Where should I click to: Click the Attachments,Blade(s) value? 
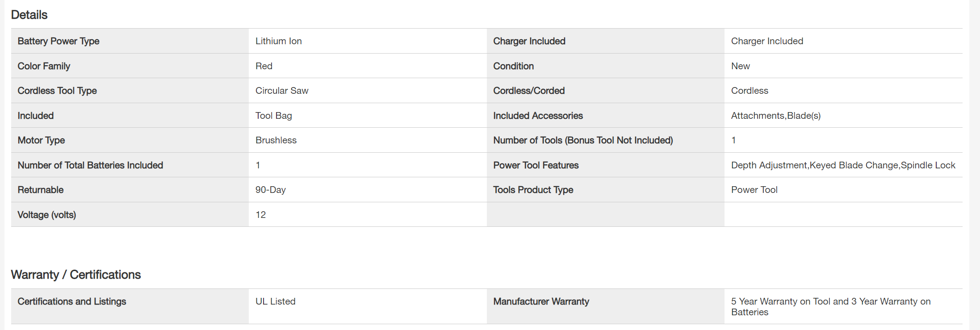pos(775,116)
